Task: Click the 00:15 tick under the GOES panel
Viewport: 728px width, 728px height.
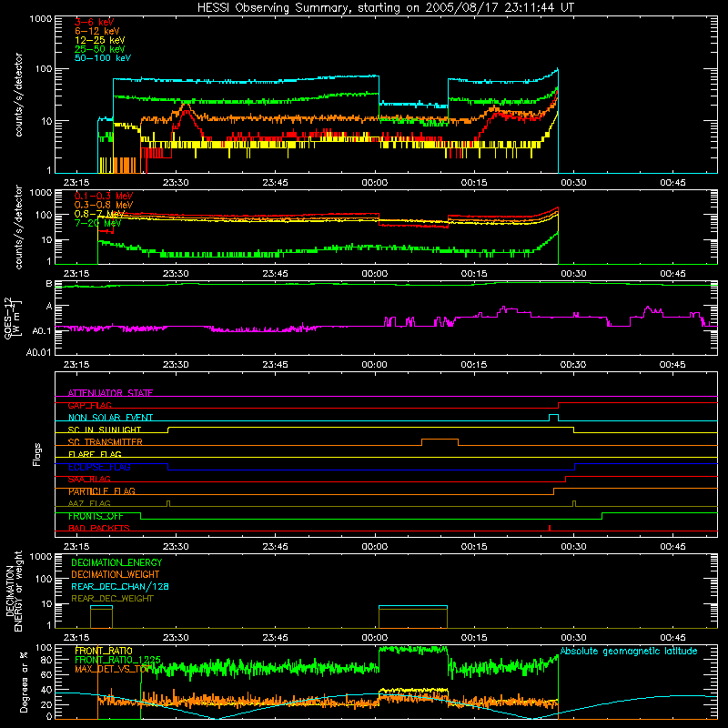Action: point(474,365)
